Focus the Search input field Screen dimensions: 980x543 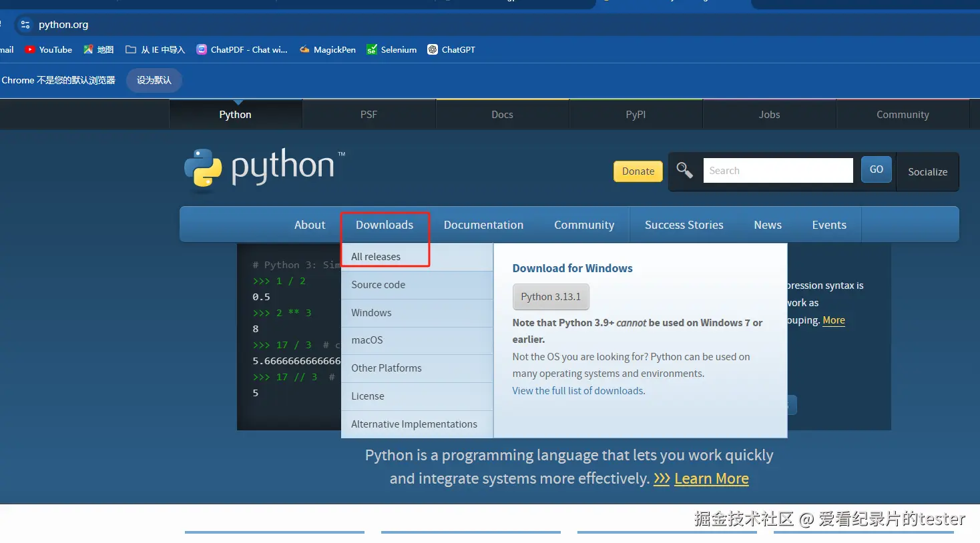778,170
